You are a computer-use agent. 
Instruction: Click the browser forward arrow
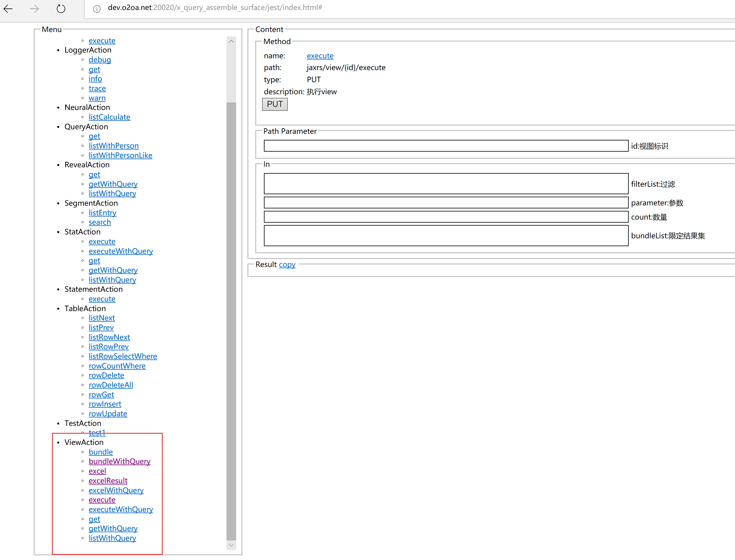click(x=34, y=9)
